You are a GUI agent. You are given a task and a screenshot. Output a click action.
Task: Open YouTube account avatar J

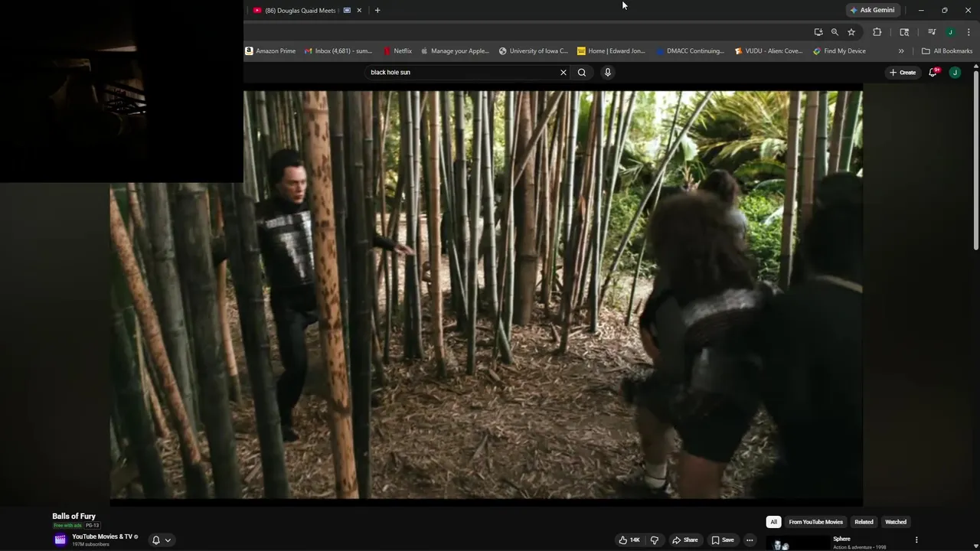(x=955, y=72)
